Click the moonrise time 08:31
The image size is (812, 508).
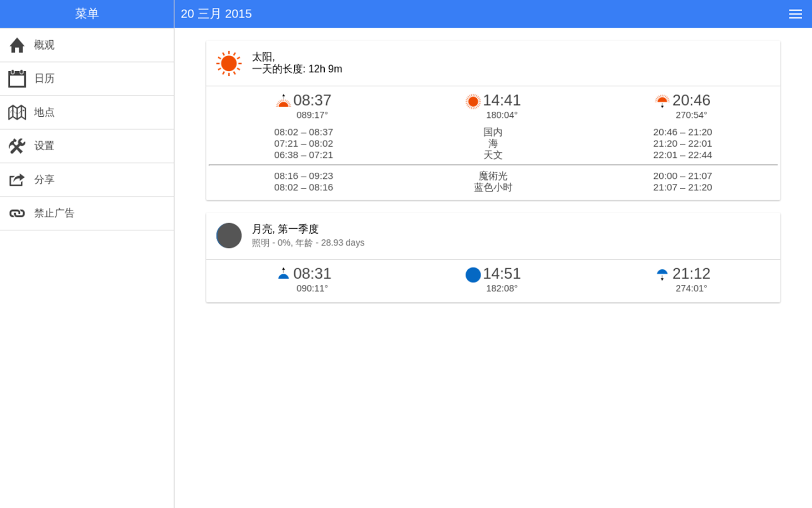(x=312, y=274)
